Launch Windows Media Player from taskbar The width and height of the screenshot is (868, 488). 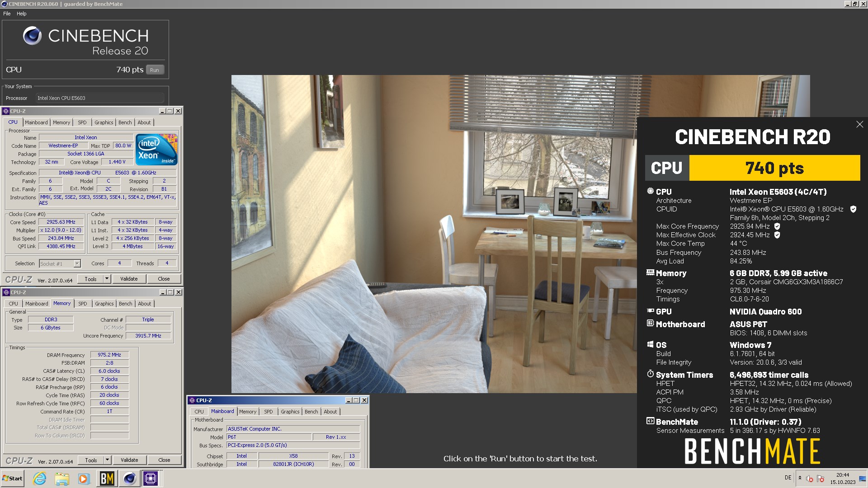84,479
